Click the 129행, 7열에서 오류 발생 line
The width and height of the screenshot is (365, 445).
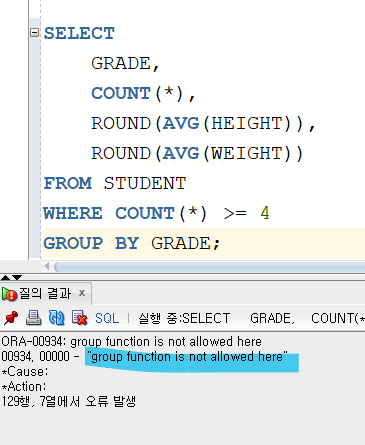(69, 401)
